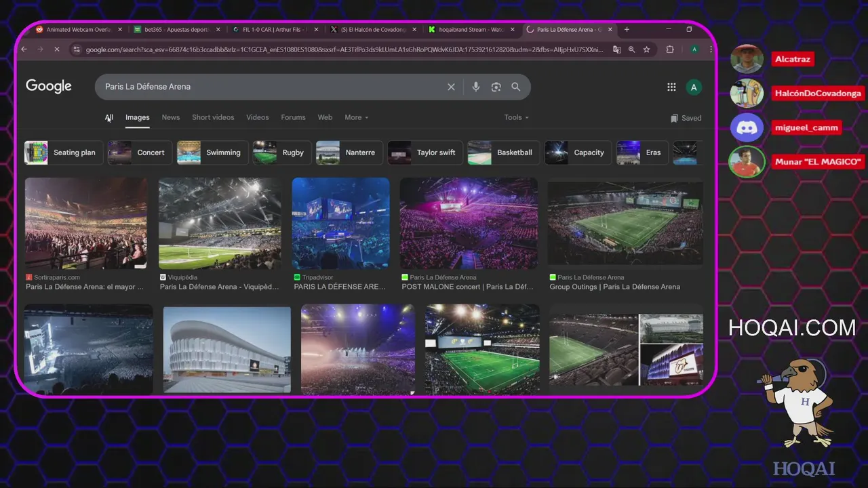Close the bet365 tab
868x488 pixels.
[218, 30]
